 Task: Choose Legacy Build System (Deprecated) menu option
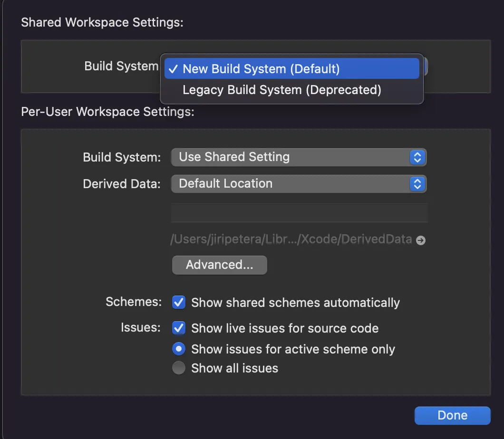(281, 90)
